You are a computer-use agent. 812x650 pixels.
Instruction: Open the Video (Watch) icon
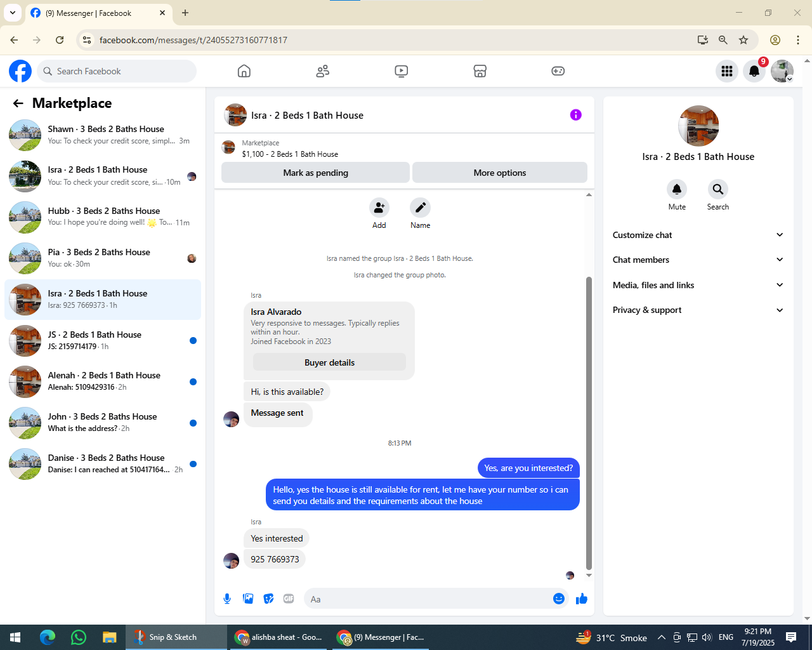(402, 71)
